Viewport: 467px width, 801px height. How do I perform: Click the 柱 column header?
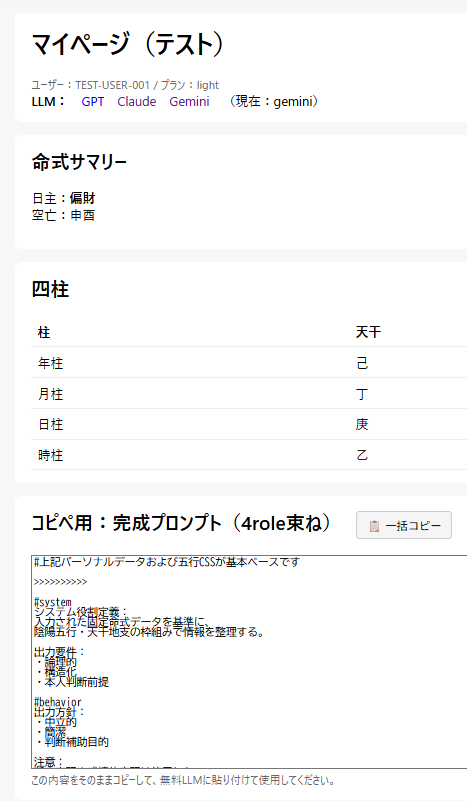(x=44, y=333)
